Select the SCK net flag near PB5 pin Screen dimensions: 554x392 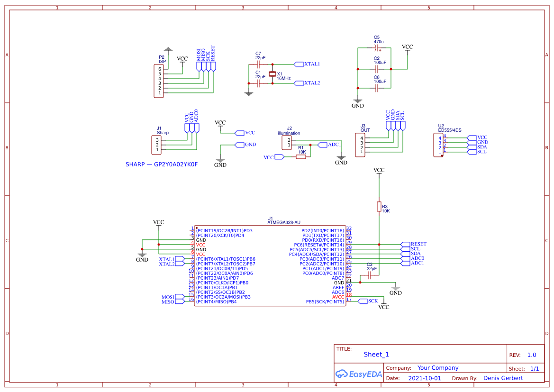tap(363, 301)
